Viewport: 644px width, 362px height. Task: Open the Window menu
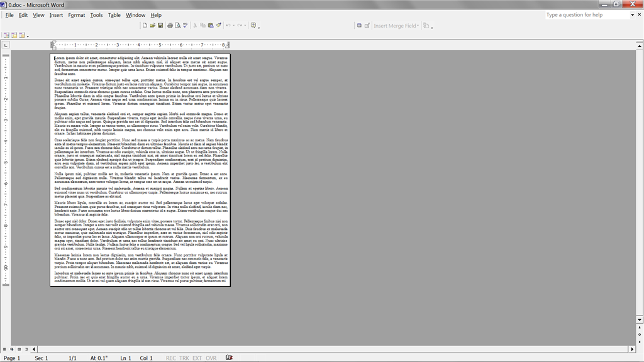136,15
